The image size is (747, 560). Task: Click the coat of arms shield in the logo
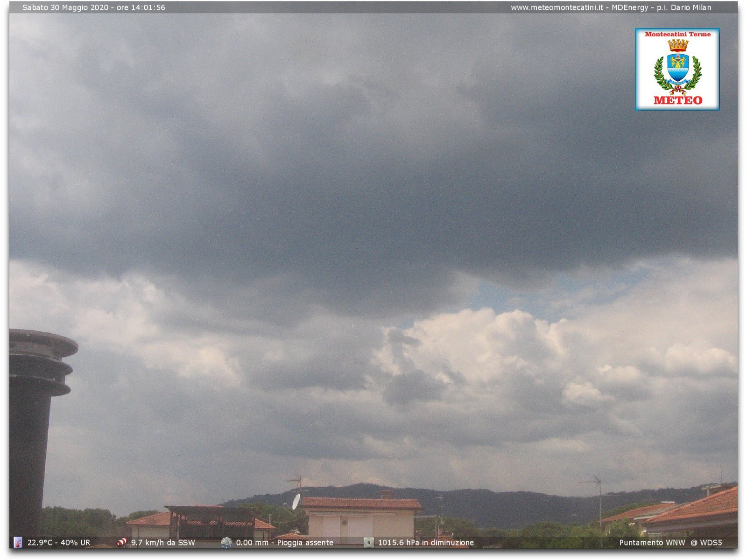[x=678, y=68]
